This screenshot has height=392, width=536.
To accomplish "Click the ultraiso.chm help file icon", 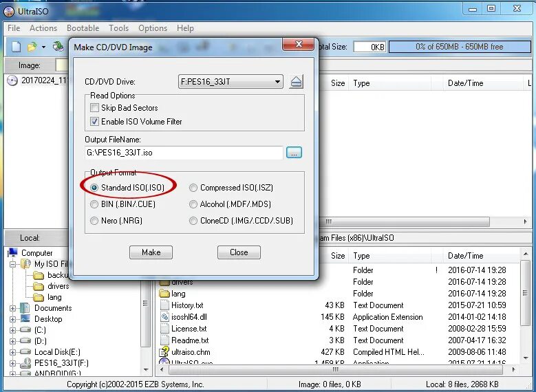I will coord(164,351).
